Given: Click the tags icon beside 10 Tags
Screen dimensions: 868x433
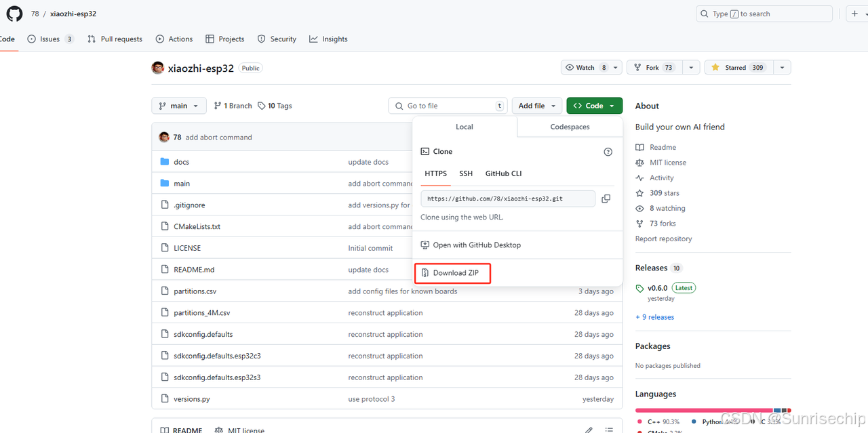Looking at the screenshot, I should (262, 106).
